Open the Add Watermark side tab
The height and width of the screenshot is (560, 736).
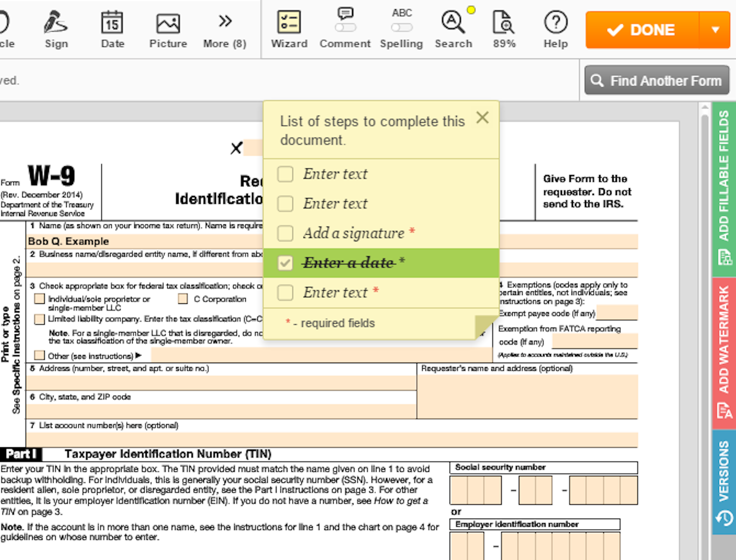pos(724,353)
